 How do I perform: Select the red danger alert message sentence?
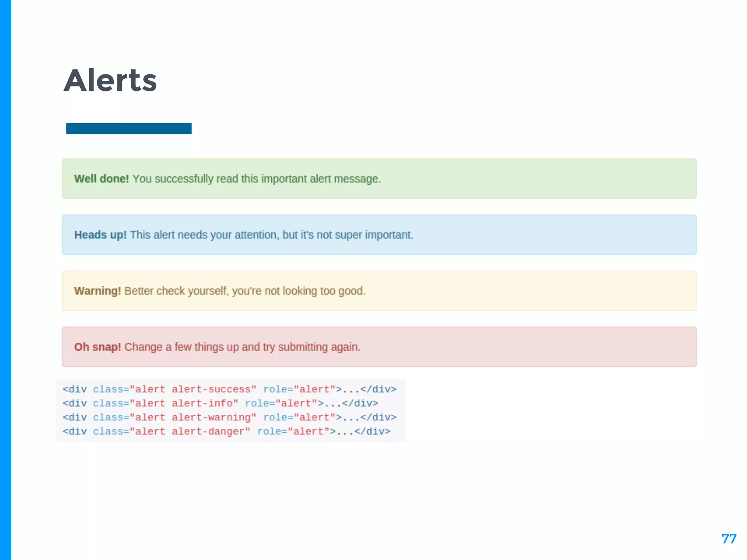coord(242,347)
